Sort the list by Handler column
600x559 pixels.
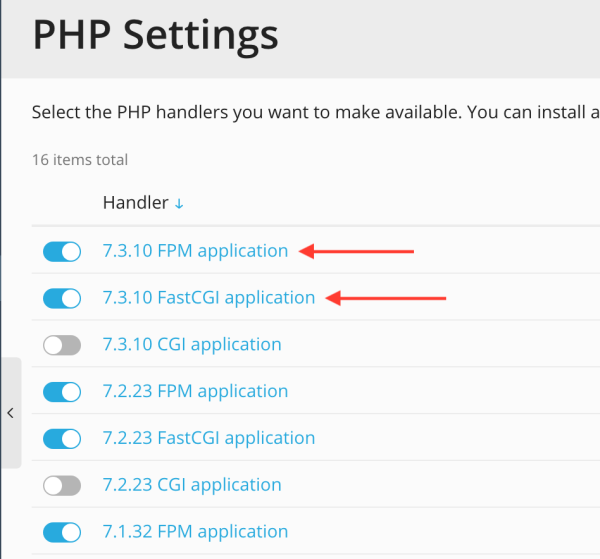coord(135,202)
